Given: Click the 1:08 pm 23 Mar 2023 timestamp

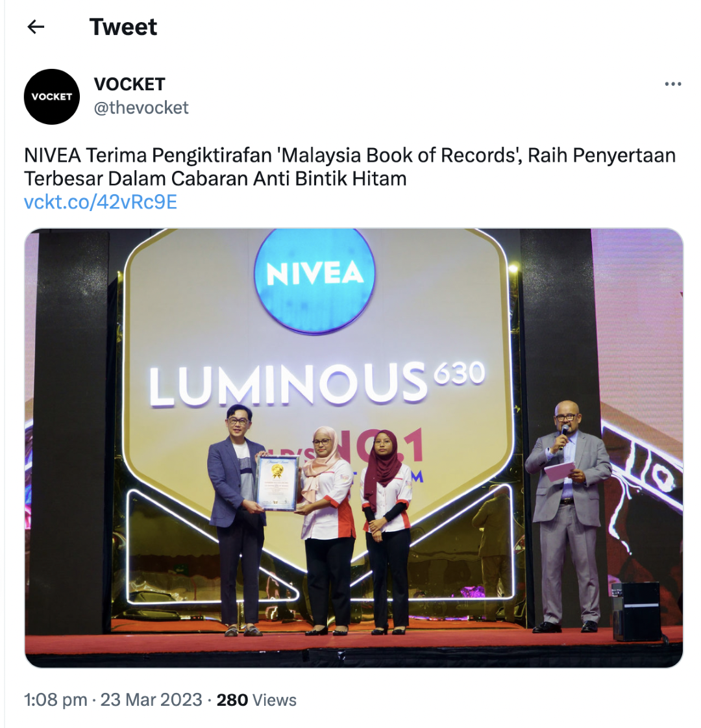Looking at the screenshot, I should [x=113, y=699].
